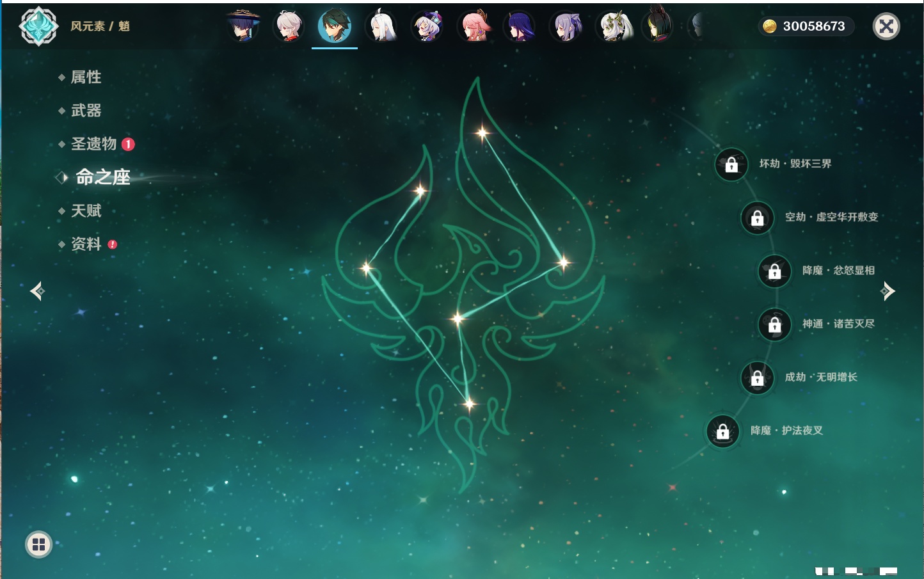Viewport: 924px width, 579px height.
Task: Open the locked 神通·诸苦灭尽 constellation node
Action: point(775,324)
